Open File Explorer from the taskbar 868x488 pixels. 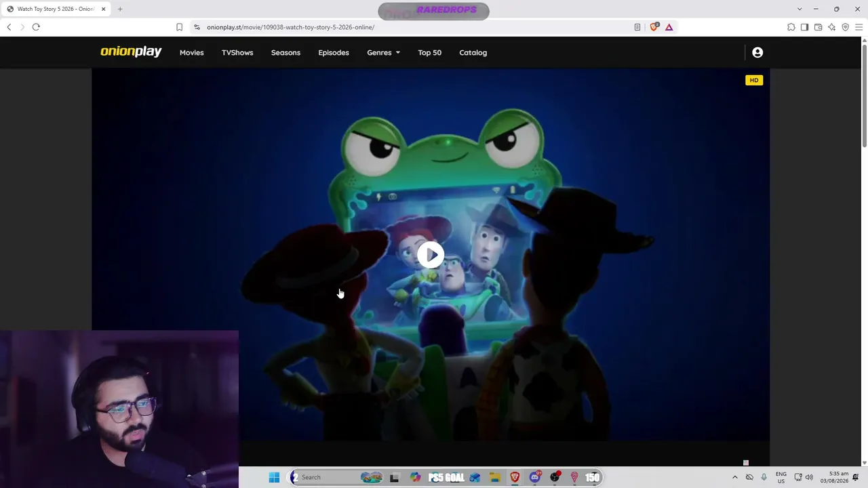[x=495, y=477]
